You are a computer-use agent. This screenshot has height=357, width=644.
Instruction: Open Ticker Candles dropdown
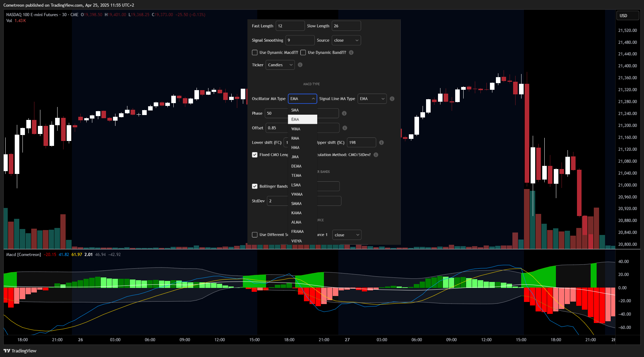point(280,65)
